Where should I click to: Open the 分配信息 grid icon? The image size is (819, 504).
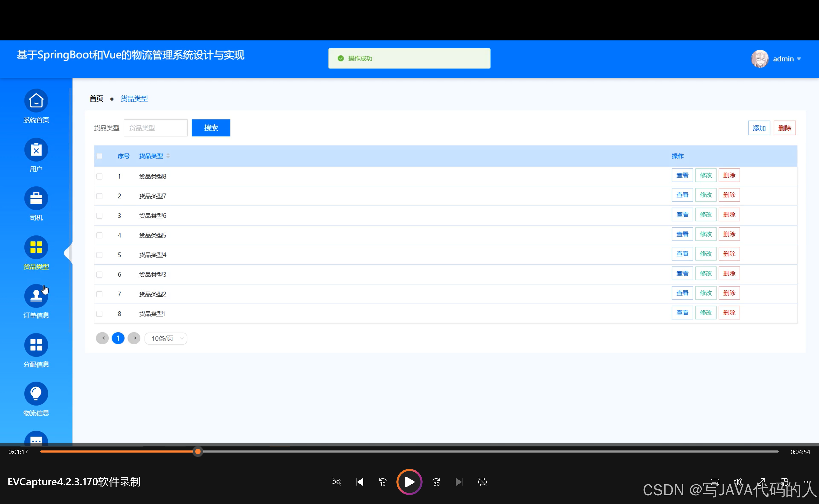(x=36, y=345)
